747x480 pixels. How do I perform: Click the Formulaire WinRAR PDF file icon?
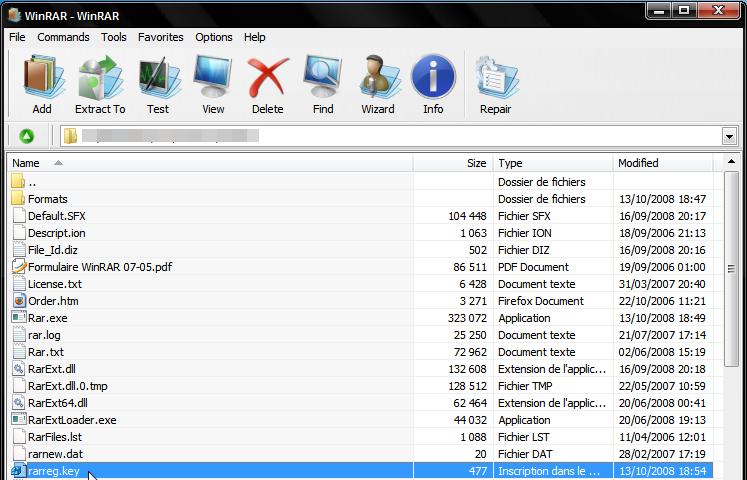19,266
